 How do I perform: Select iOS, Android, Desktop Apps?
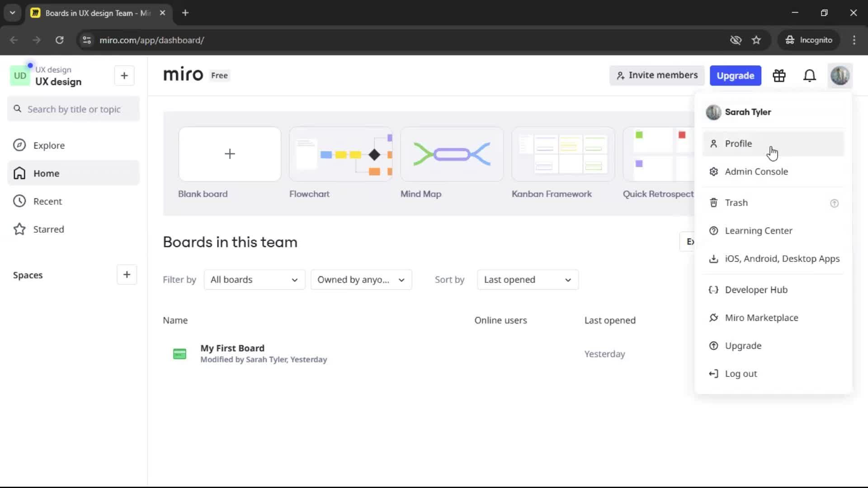[773, 259]
